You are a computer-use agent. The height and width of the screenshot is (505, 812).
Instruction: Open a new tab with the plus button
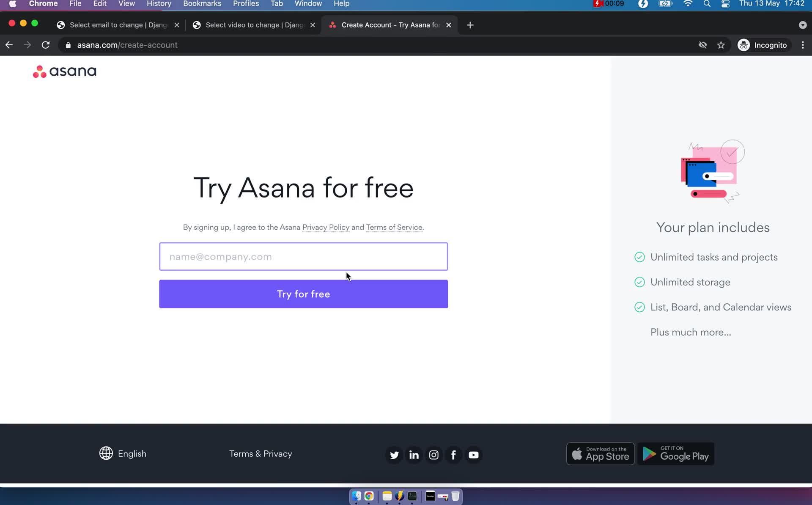pyautogui.click(x=470, y=25)
